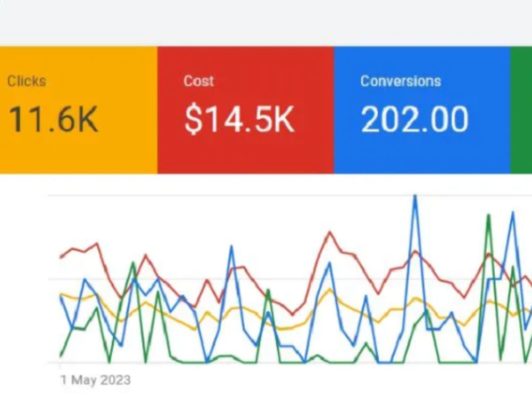Image resolution: width=532 pixels, height=399 pixels.
Task: Click the highest red cost line peak
Action: tap(329, 232)
